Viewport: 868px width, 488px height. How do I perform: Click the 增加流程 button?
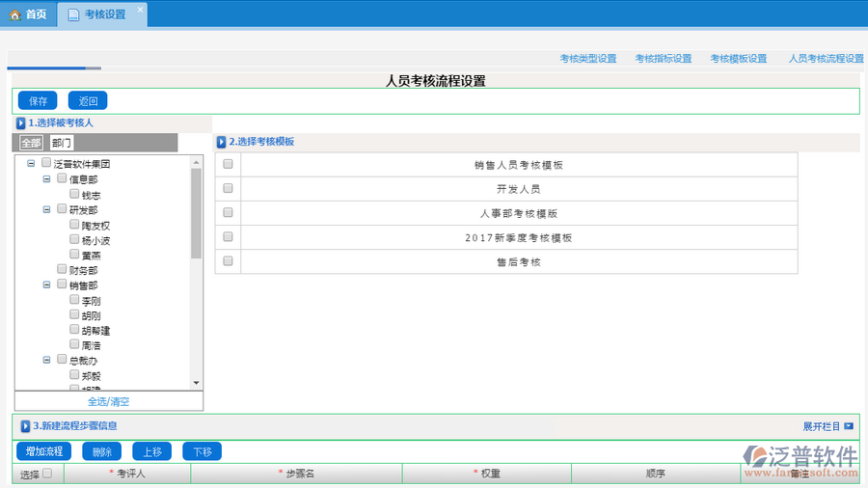43,451
